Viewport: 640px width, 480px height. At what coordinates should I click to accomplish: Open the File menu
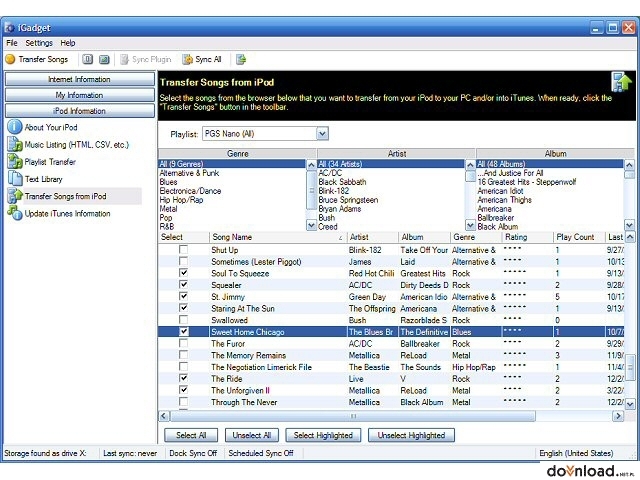point(12,43)
